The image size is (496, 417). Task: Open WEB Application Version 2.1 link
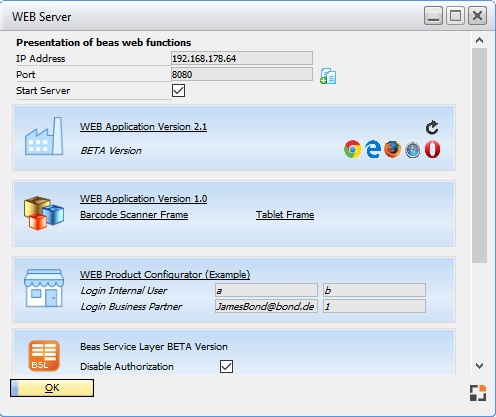pyautogui.click(x=143, y=127)
